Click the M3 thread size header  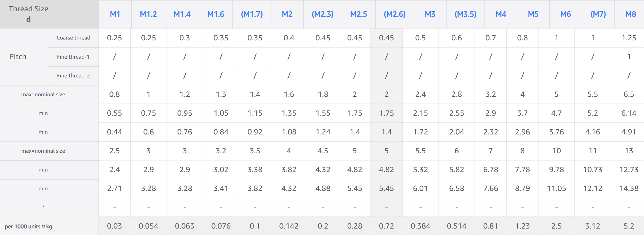(430, 14)
